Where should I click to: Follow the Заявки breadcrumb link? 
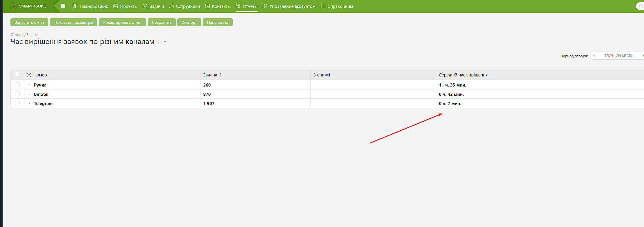[x=32, y=34]
